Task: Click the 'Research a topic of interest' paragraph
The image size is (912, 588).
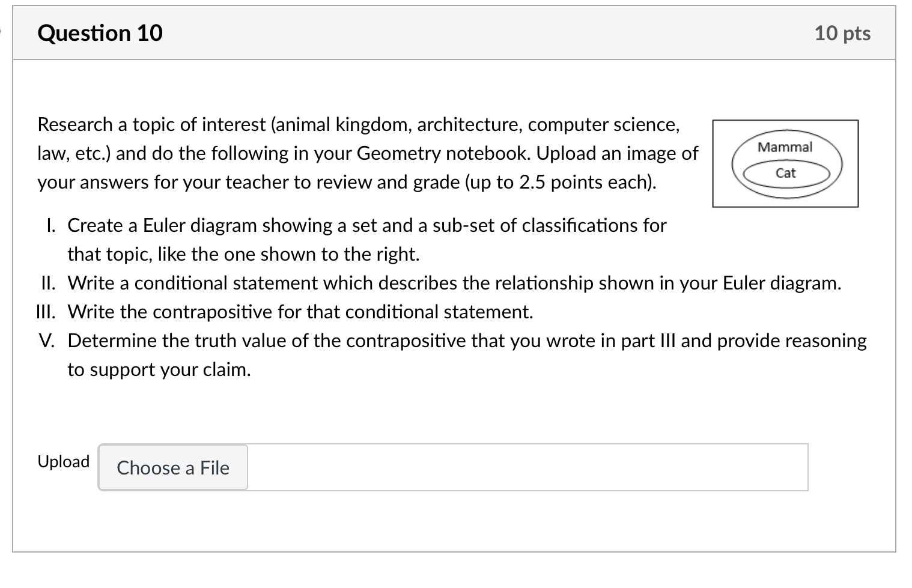Action: click(368, 153)
